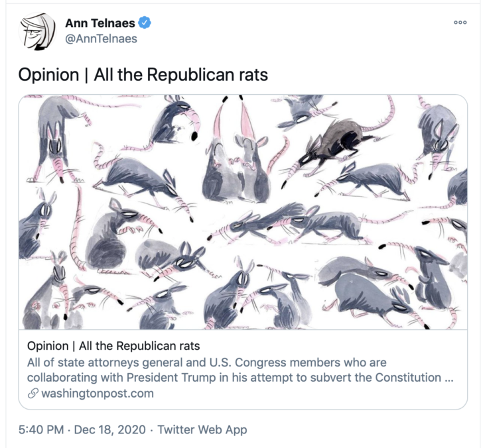Click the Twitter Web App source label

pyautogui.click(x=202, y=429)
